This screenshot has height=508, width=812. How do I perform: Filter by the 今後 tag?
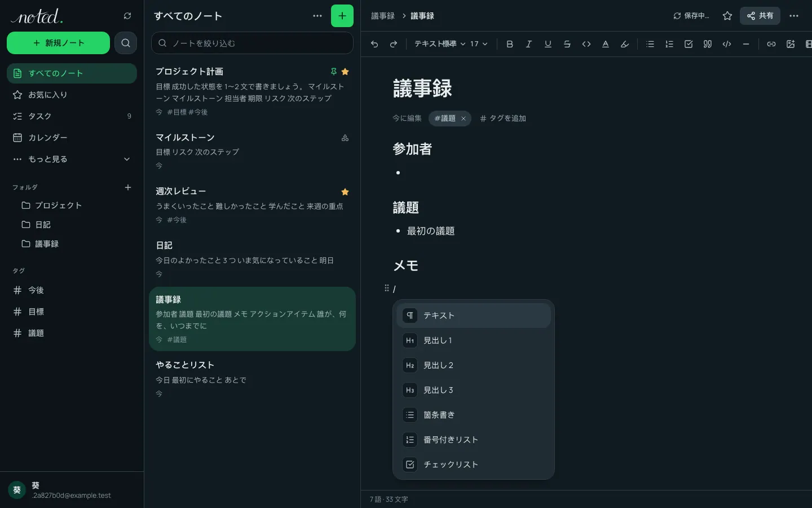point(72,290)
